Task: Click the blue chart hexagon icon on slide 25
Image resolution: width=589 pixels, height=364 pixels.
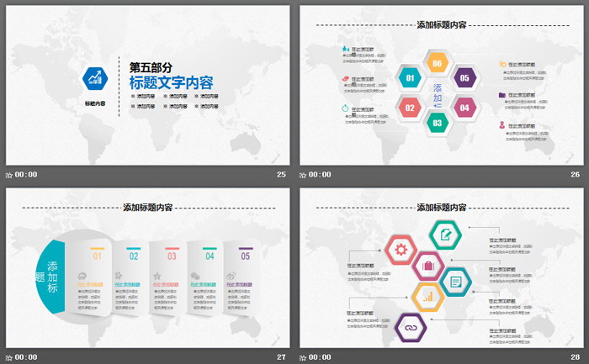Action: coord(95,78)
